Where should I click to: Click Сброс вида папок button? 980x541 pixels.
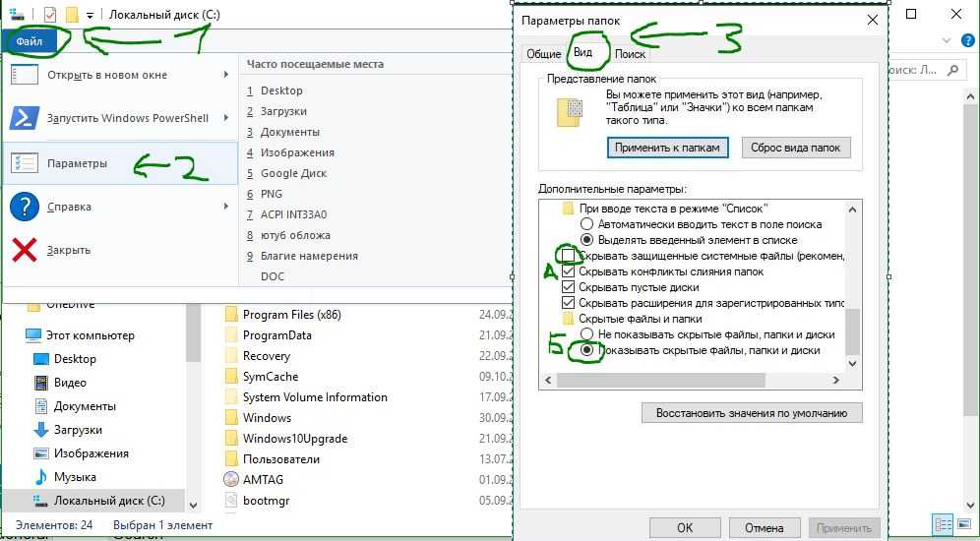[x=796, y=149]
